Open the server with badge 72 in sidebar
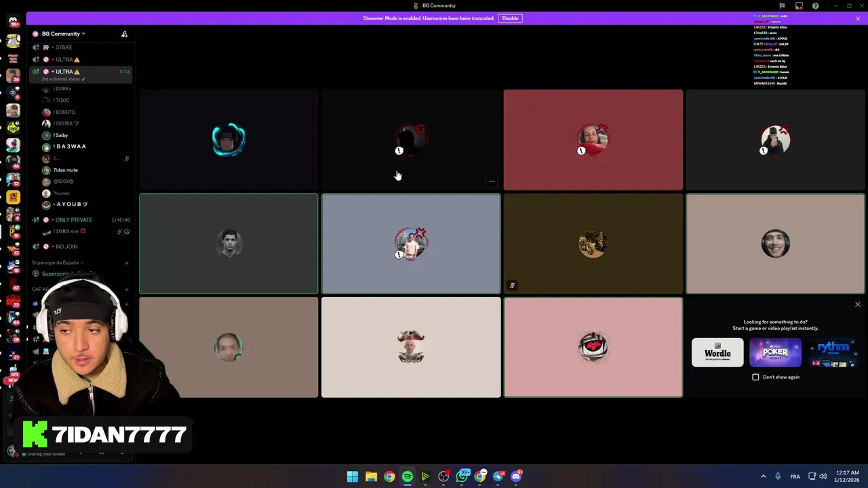 pyautogui.click(x=13, y=248)
